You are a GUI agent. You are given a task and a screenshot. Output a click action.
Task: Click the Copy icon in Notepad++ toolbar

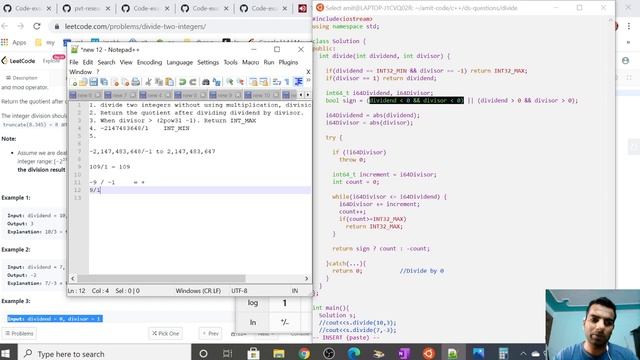point(159,82)
